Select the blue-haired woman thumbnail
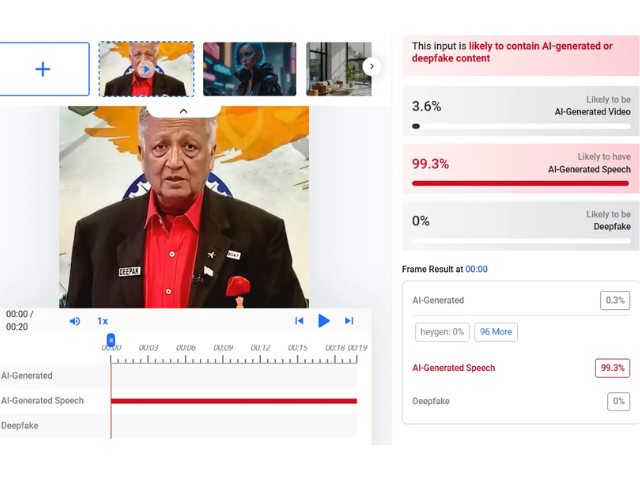The height and width of the screenshot is (480, 640). [249, 69]
